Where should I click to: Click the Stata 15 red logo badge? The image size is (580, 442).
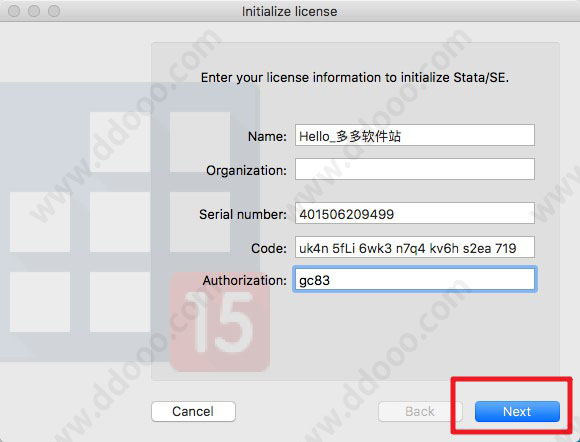(220, 322)
